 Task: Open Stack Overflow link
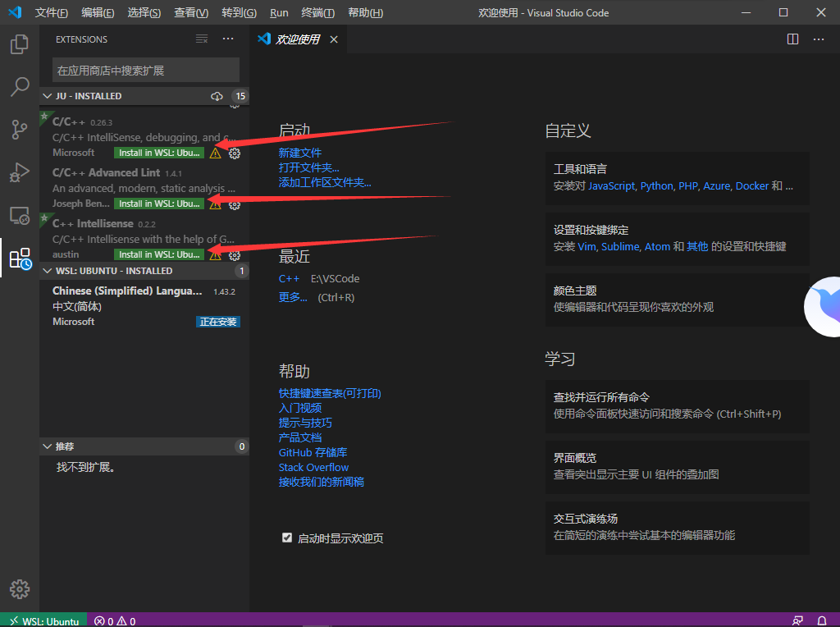point(313,467)
